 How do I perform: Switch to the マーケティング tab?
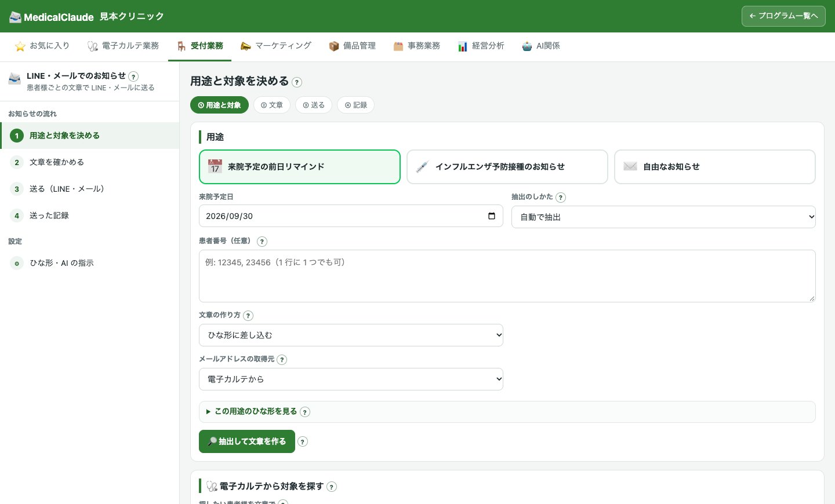(276, 46)
